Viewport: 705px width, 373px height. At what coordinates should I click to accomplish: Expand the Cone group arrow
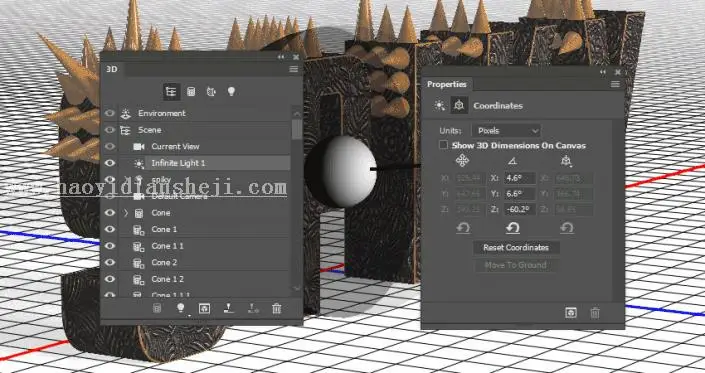pos(126,213)
